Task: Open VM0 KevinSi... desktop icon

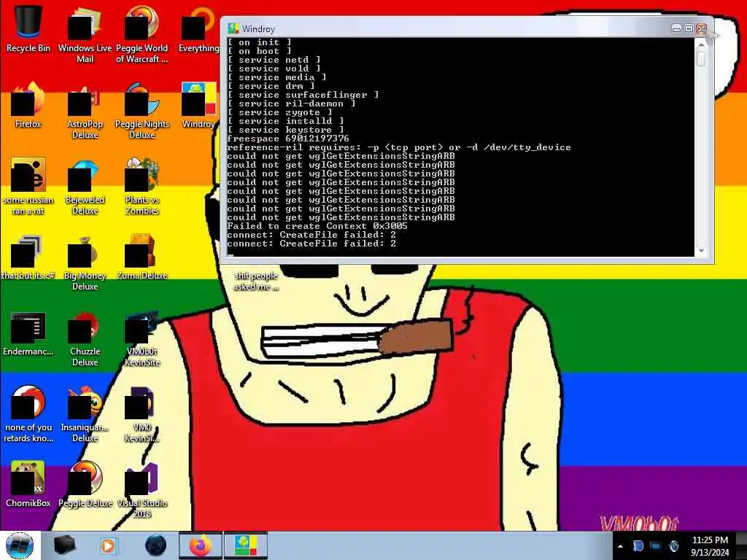Action: [x=142, y=414]
